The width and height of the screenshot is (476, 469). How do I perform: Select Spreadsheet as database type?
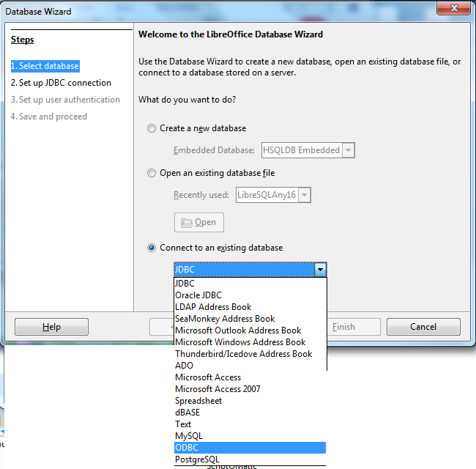pos(250,401)
